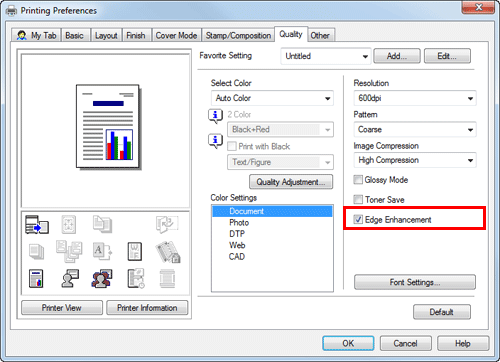Click the page preview thumbnail
The height and width of the screenshot is (362, 500).
click(x=108, y=127)
